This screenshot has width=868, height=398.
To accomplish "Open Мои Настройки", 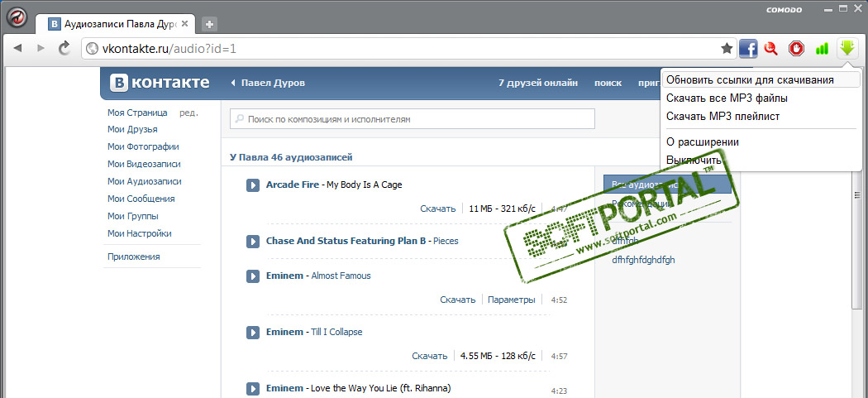I will pyautogui.click(x=140, y=233).
